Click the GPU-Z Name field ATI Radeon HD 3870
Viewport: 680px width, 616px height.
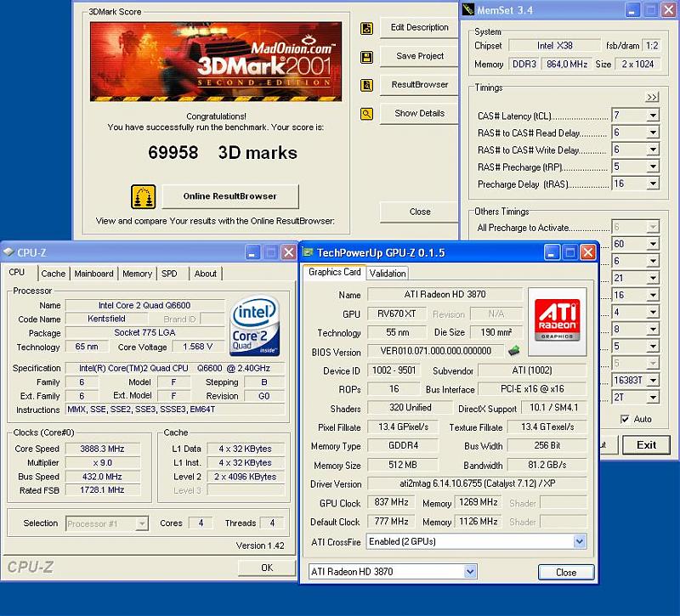click(445, 294)
